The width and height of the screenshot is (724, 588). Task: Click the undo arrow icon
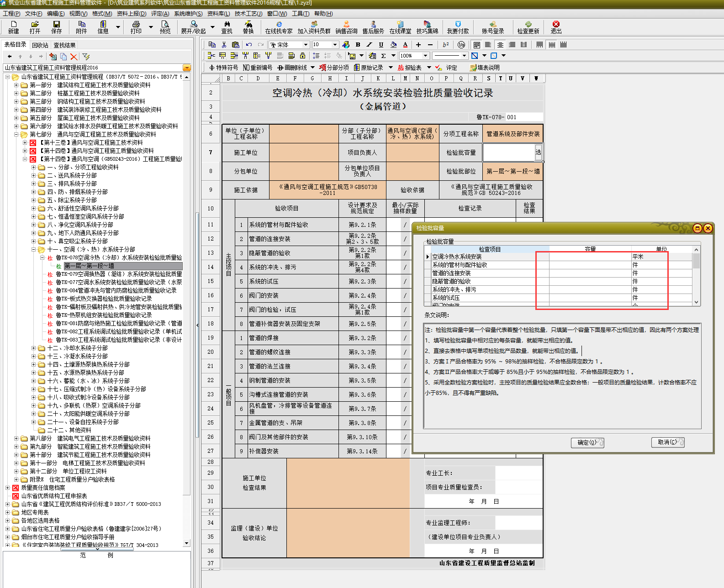tap(249, 45)
